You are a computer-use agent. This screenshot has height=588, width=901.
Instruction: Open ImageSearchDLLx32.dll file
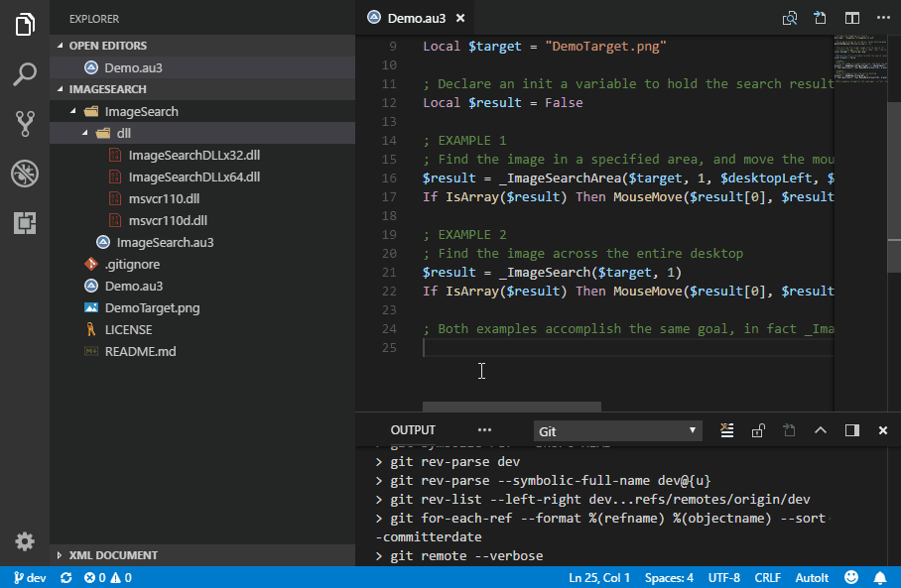[x=202, y=155]
